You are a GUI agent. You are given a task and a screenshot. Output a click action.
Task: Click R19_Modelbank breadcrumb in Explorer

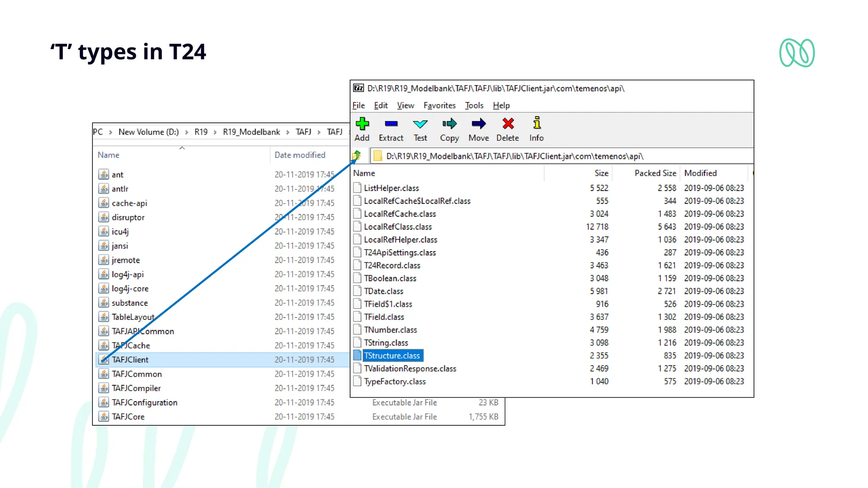tap(251, 132)
